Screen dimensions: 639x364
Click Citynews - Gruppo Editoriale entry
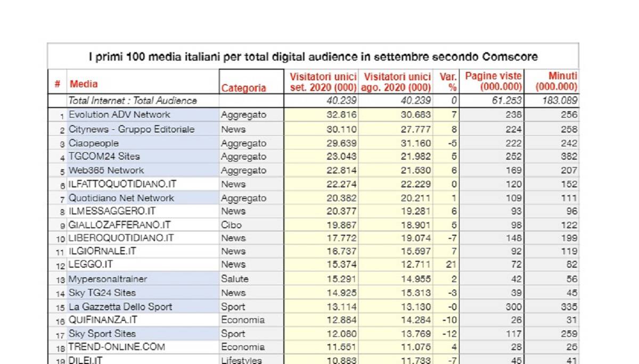click(x=132, y=129)
